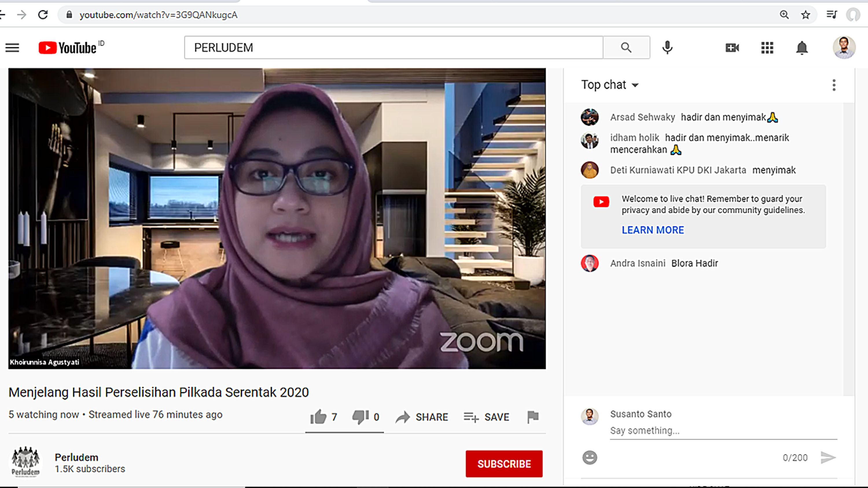
Task: Report the video using the flag icon
Action: click(533, 417)
